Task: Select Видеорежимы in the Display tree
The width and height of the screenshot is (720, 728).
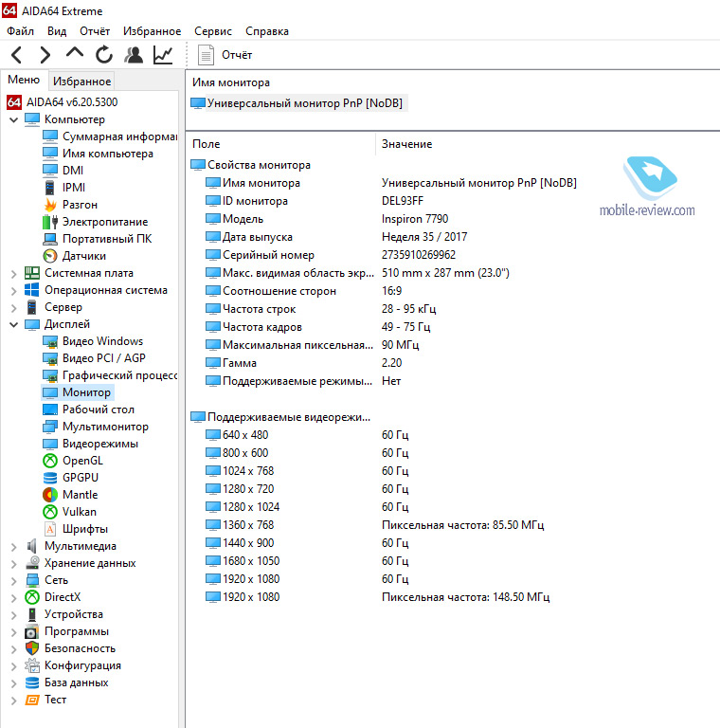Action: coord(99,444)
